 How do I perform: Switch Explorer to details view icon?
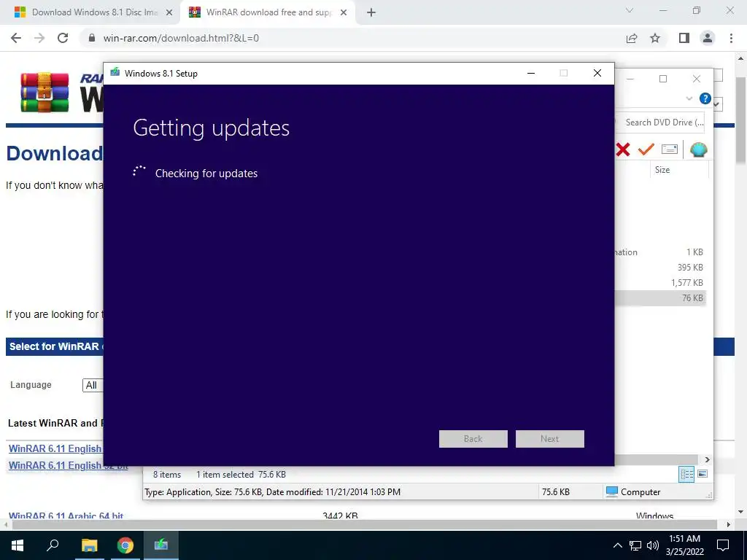[686, 474]
